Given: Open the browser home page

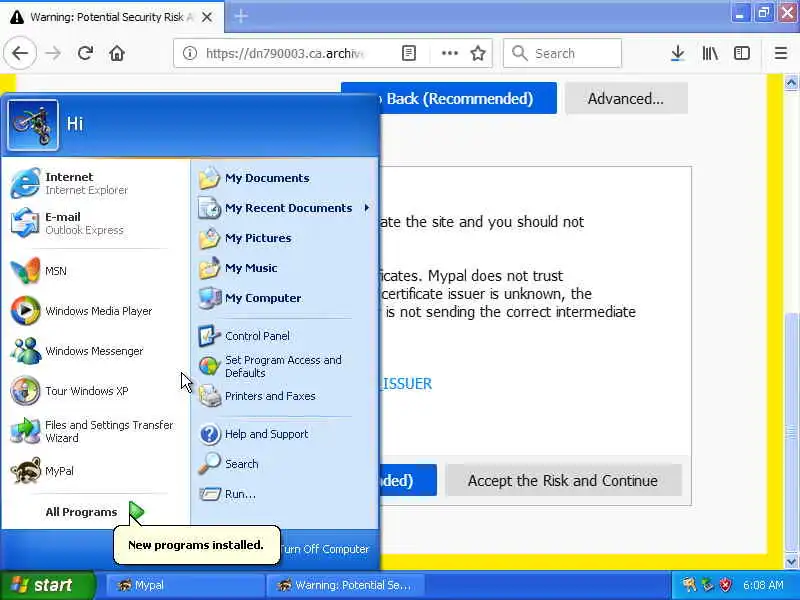Looking at the screenshot, I should tap(117, 53).
